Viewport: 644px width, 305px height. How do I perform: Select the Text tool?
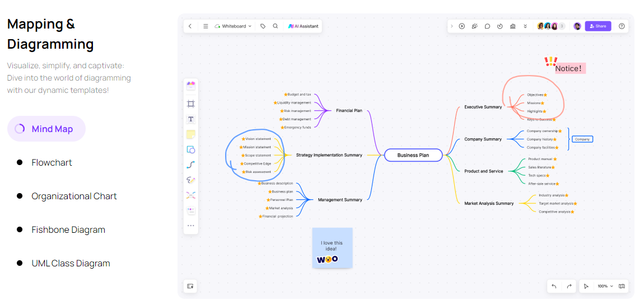pos(190,119)
